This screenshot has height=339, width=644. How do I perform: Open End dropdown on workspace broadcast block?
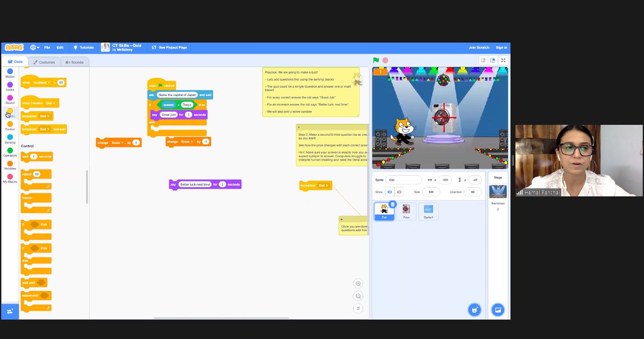(323, 186)
